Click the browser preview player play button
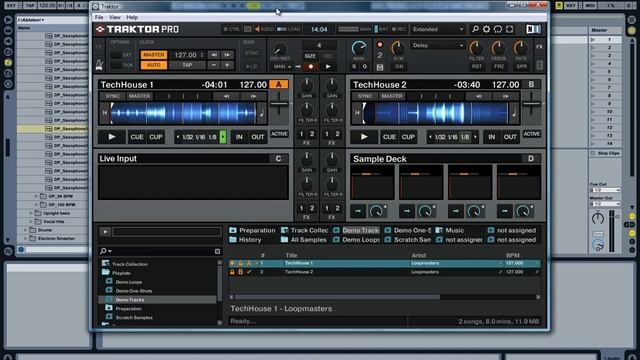Screen dimensions: 640x360 tap(105, 232)
